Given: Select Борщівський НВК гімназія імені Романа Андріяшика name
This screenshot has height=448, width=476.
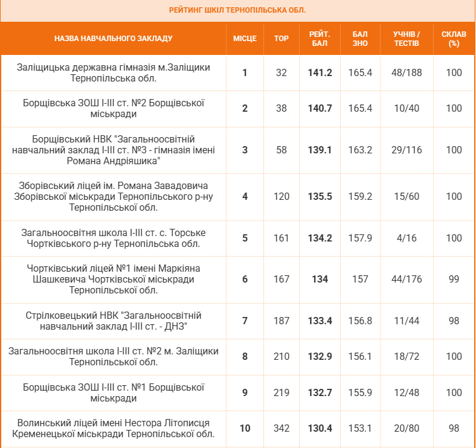Looking at the screenshot, I should pos(113,150).
